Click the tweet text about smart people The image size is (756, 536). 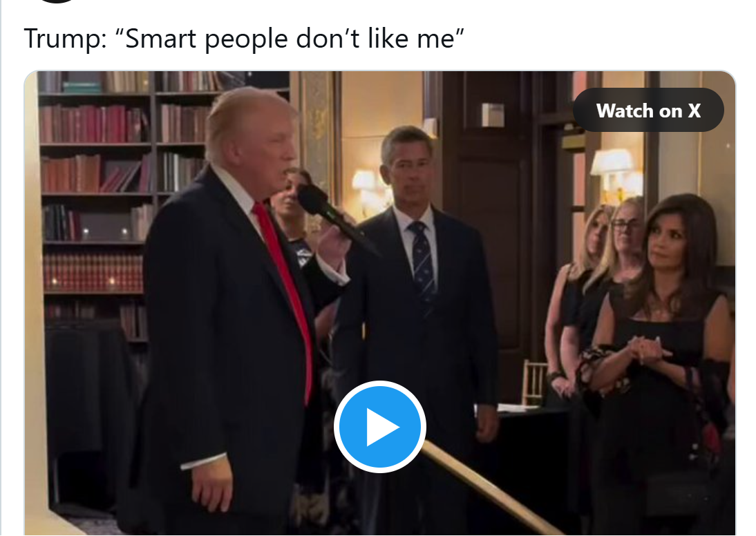click(x=244, y=39)
